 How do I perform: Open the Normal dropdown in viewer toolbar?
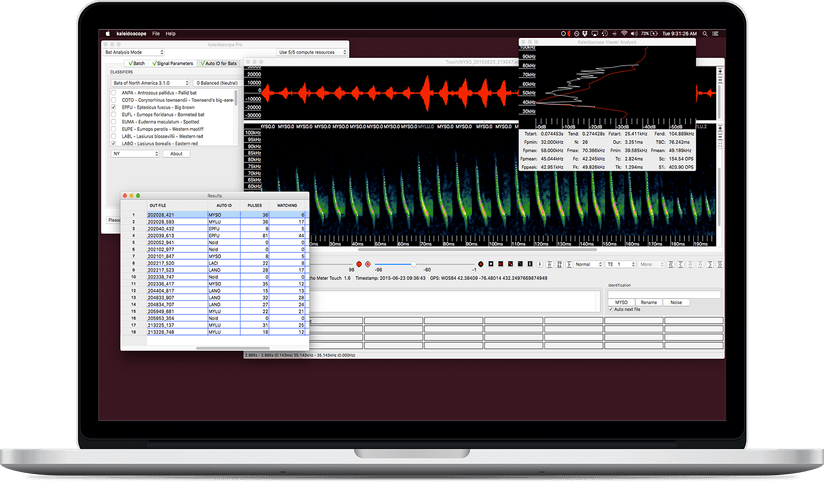(588, 264)
